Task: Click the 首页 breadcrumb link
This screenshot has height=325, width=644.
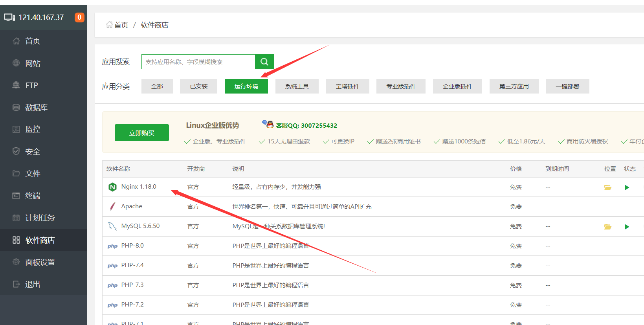Action: point(121,25)
